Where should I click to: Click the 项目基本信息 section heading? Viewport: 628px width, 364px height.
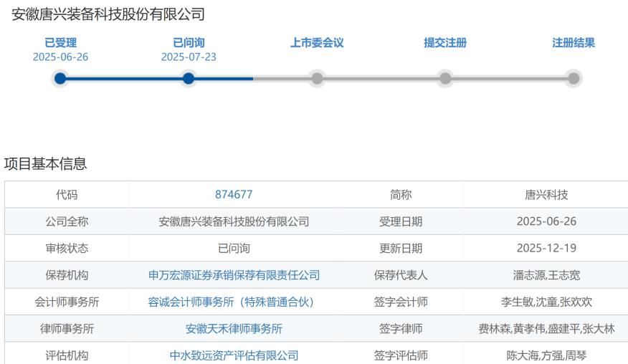pos(46,164)
